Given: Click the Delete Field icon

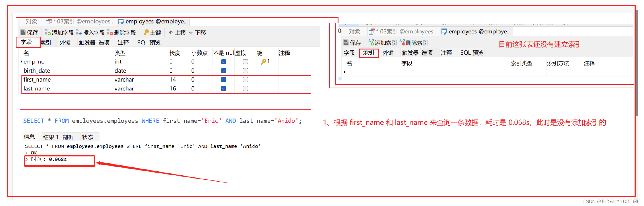Looking at the screenshot, I should pos(110,33).
